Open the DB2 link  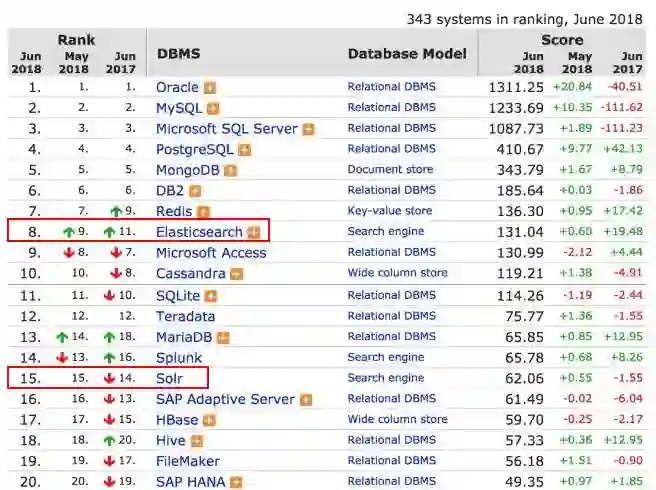click(170, 191)
